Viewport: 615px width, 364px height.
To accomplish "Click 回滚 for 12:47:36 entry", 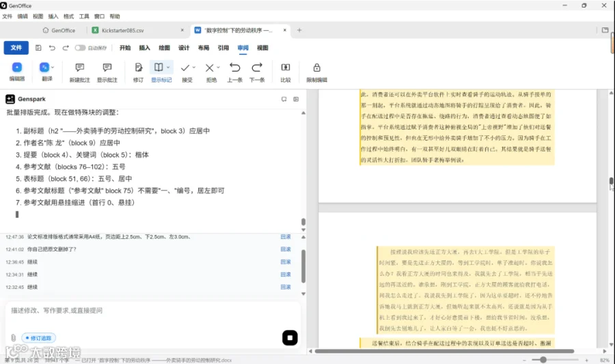I will [x=286, y=237].
